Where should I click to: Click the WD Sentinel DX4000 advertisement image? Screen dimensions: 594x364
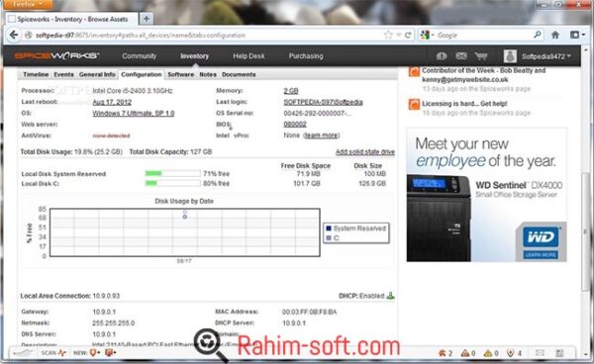pyautogui.click(x=486, y=195)
